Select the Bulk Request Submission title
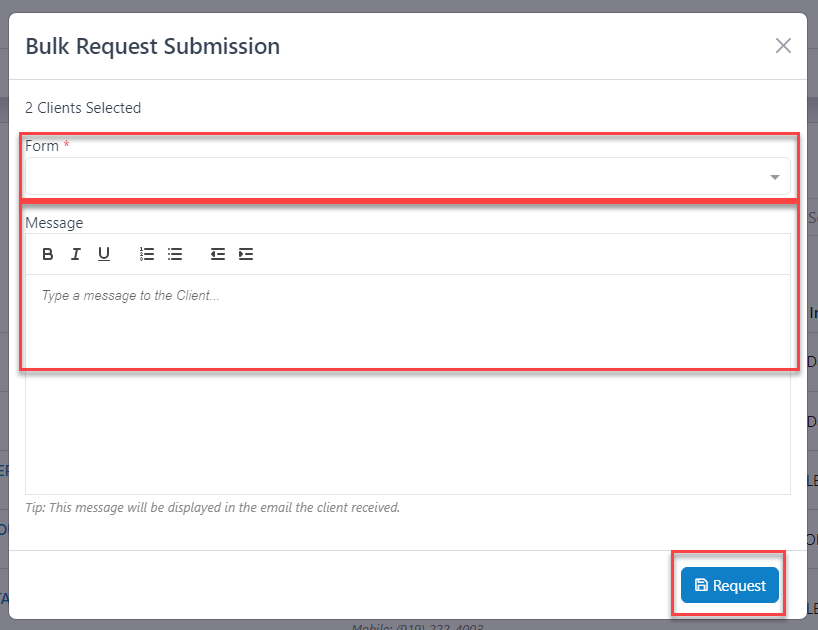 pos(152,46)
